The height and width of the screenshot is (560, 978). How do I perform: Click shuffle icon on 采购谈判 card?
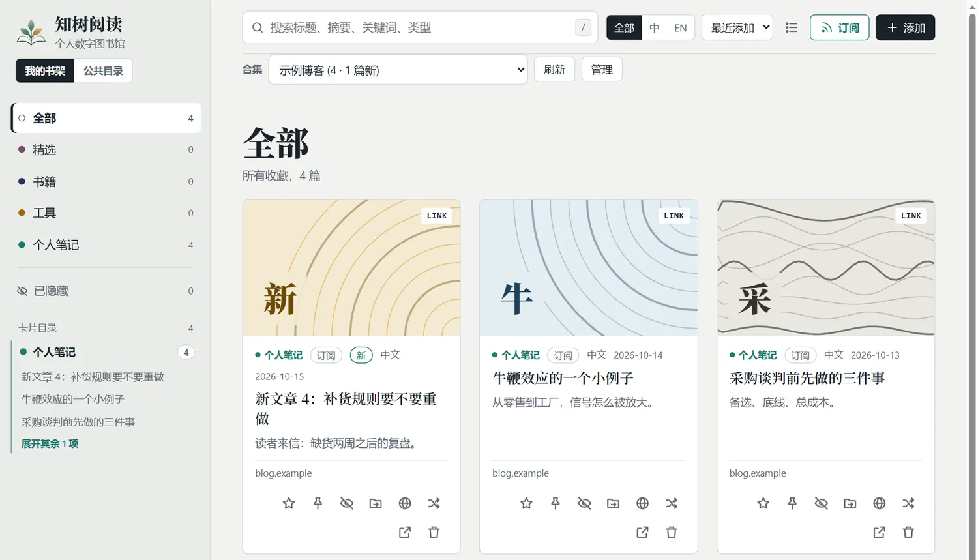tap(908, 503)
